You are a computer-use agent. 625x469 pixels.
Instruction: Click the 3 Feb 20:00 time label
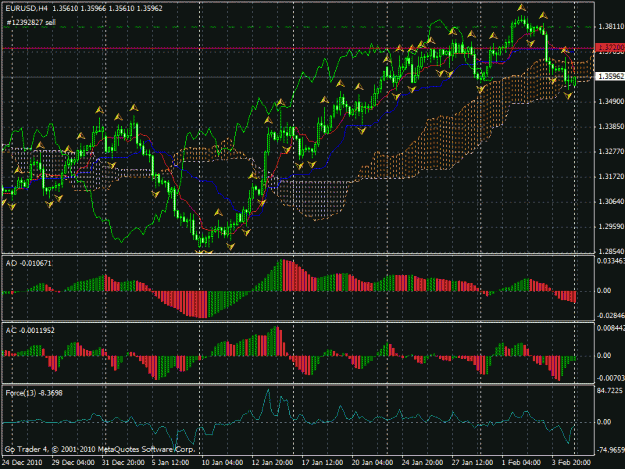pyautogui.click(x=571, y=463)
